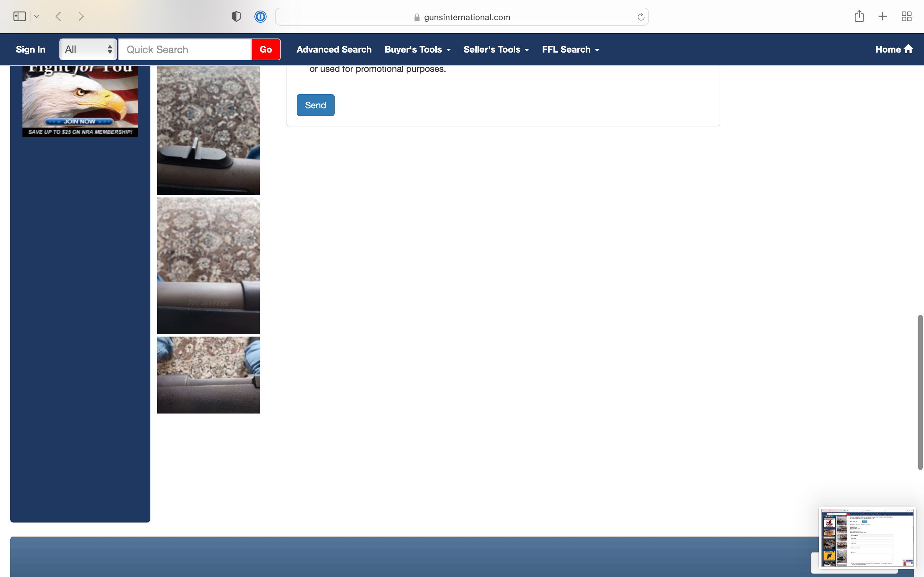Viewport: 924px width, 577px height.
Task: Open the sidebar options chevron dropdown
Action: 37,16
